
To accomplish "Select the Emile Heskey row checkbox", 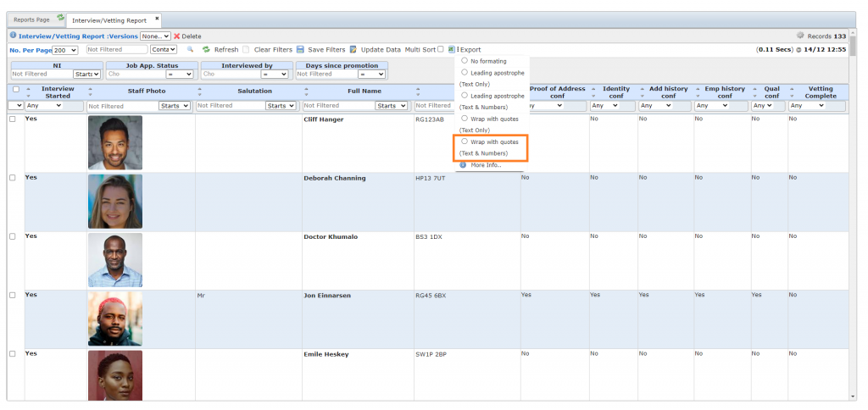I will [12, 353].
